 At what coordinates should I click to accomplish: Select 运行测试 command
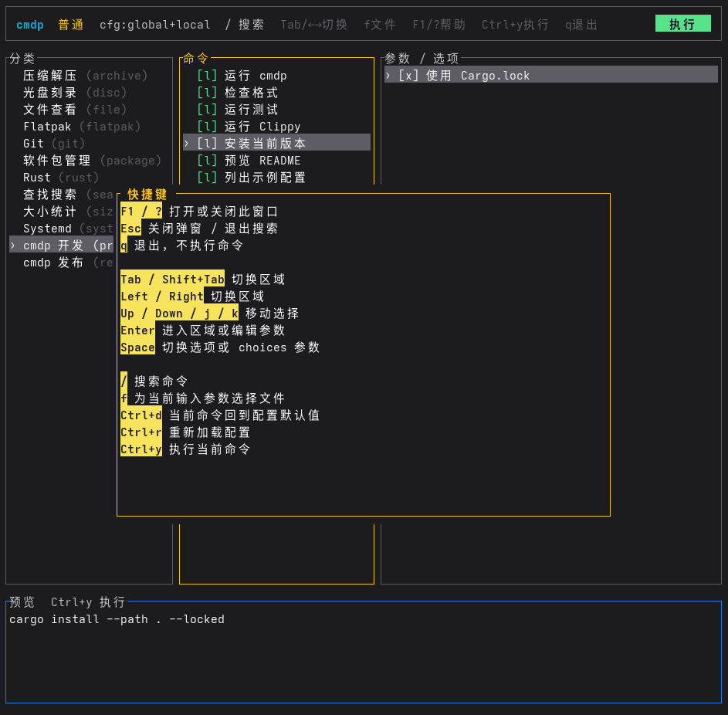point(237,110)
